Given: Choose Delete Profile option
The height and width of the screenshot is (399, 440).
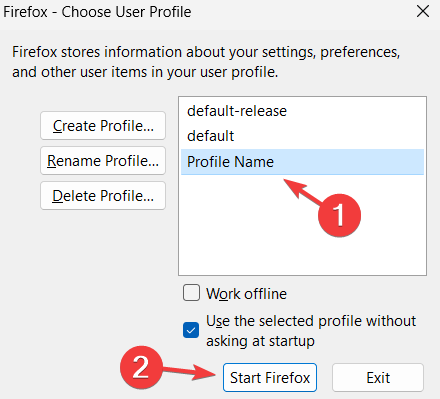Looking at the screenshot, I should [103, 196].
